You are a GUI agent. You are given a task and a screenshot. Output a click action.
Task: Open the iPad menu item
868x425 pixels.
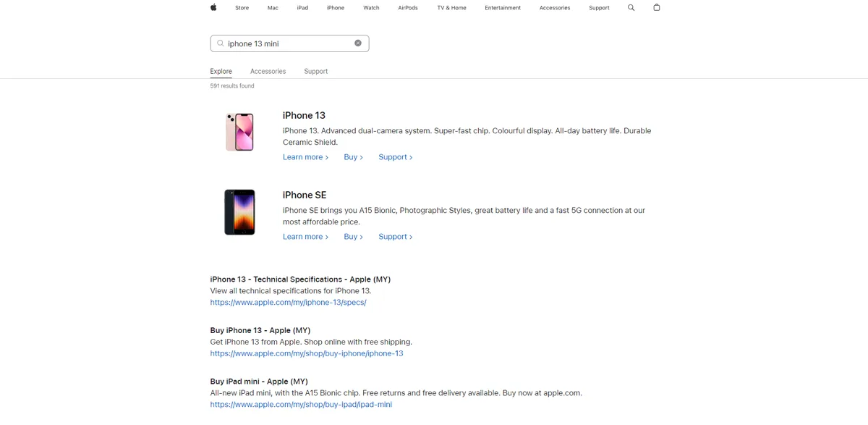[302, 8]
